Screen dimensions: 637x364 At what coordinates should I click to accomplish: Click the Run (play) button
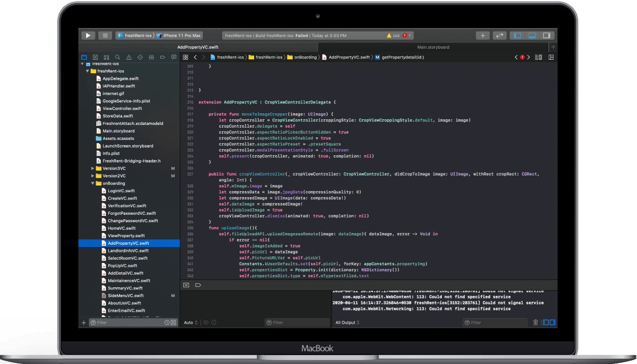88,35
